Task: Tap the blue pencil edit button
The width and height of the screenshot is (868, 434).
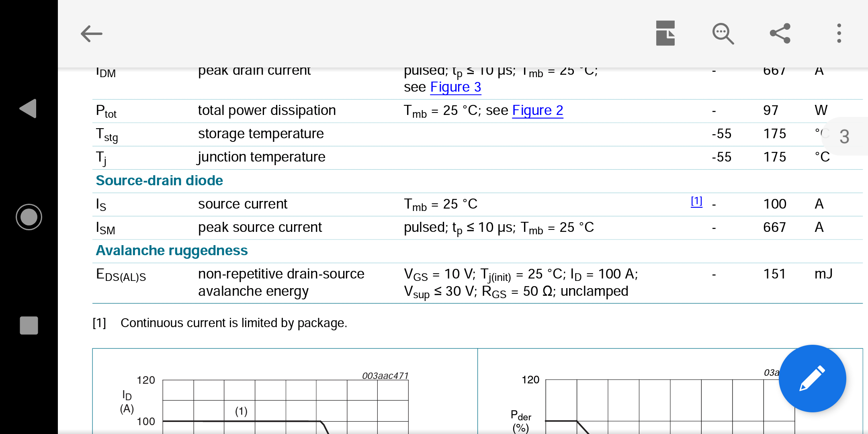Action: [x=812, y=379]
